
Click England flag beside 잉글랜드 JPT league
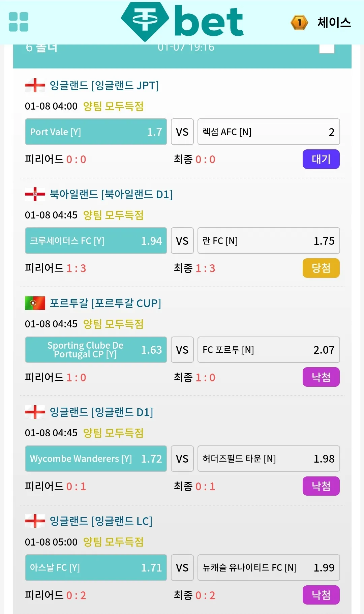(35, 85)
